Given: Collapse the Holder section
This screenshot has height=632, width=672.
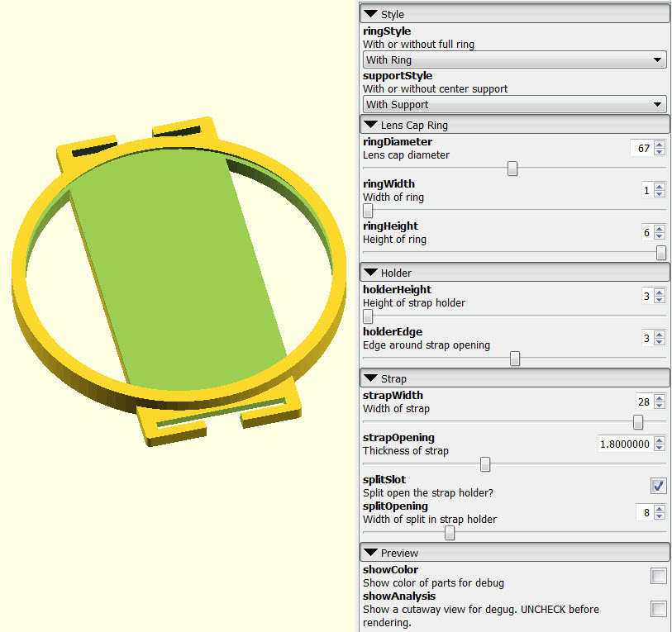Looking at the screenshot, I should (370, 273).
